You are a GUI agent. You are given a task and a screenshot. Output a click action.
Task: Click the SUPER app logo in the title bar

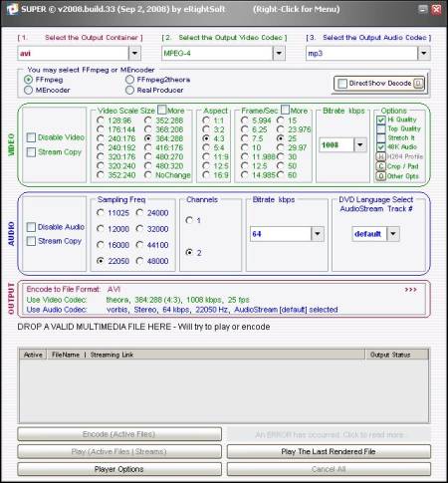tap(12, 9)
